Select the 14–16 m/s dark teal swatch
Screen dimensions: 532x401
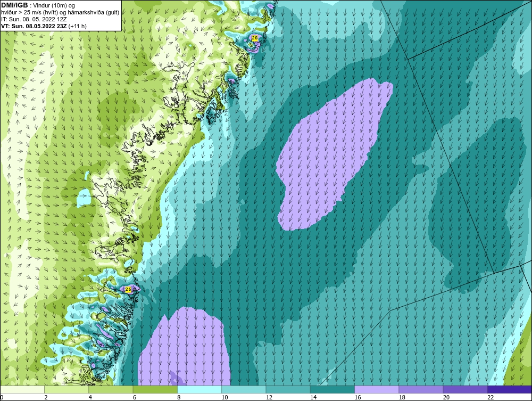click(332, 389)
